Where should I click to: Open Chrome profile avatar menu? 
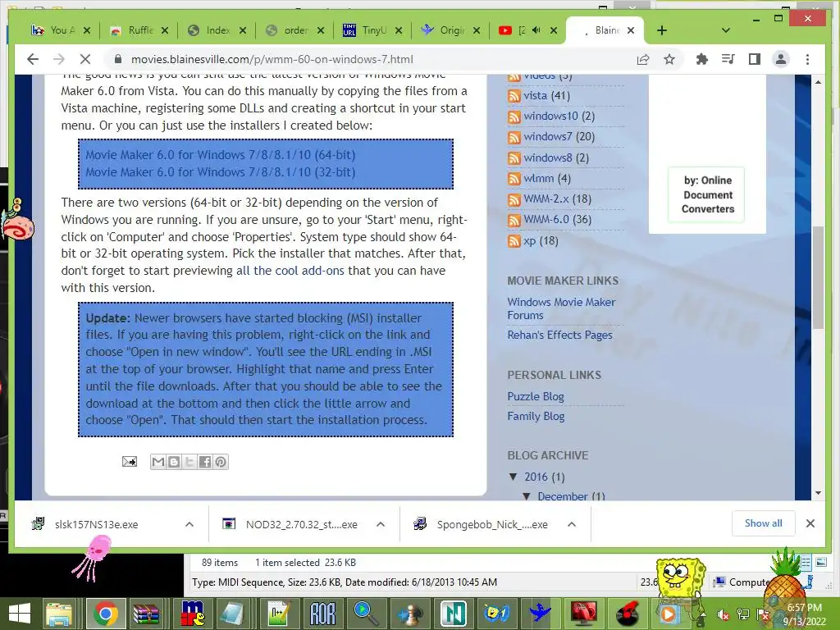coord(781,59)
